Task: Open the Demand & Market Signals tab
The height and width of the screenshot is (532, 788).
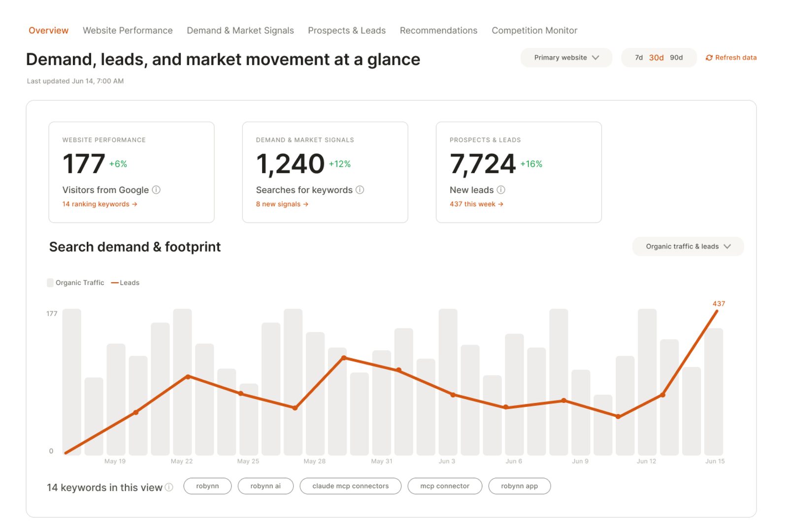Action: [240, 31]
